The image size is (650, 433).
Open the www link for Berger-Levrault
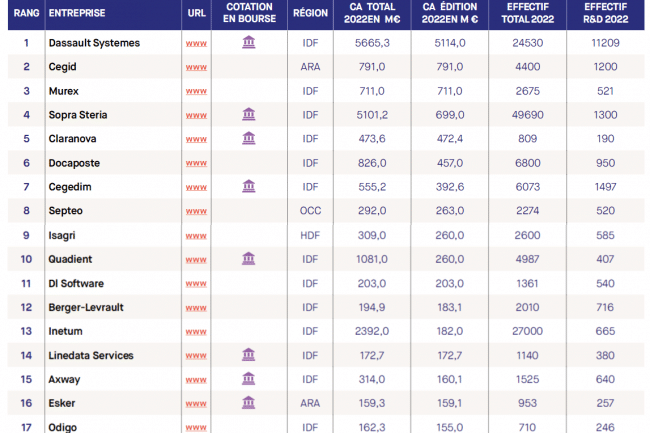tap(196, 308)
